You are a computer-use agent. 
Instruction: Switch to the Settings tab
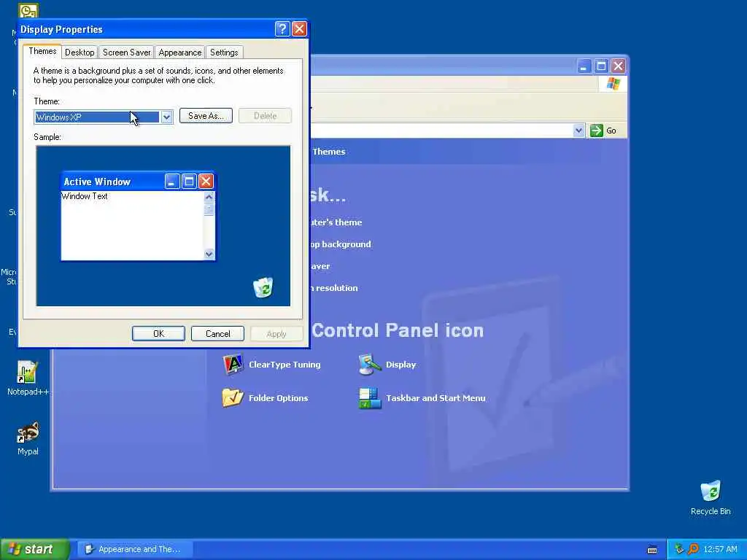[224, 52]
